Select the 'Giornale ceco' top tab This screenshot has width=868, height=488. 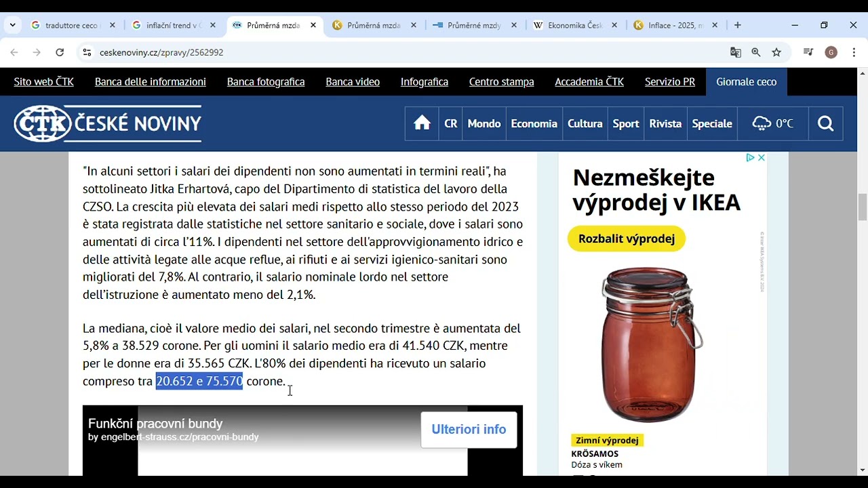pos(747,81)
